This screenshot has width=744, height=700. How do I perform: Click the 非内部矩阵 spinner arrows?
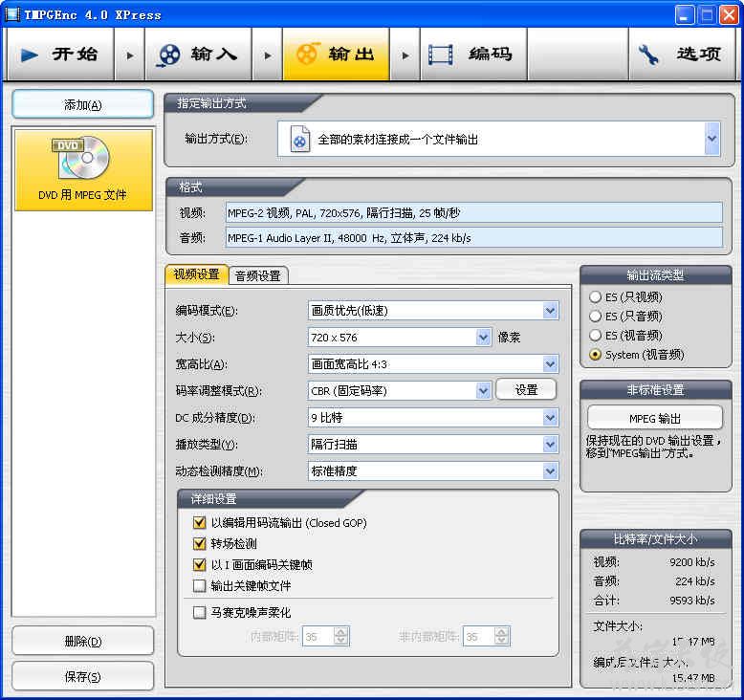tap(501, 636)
